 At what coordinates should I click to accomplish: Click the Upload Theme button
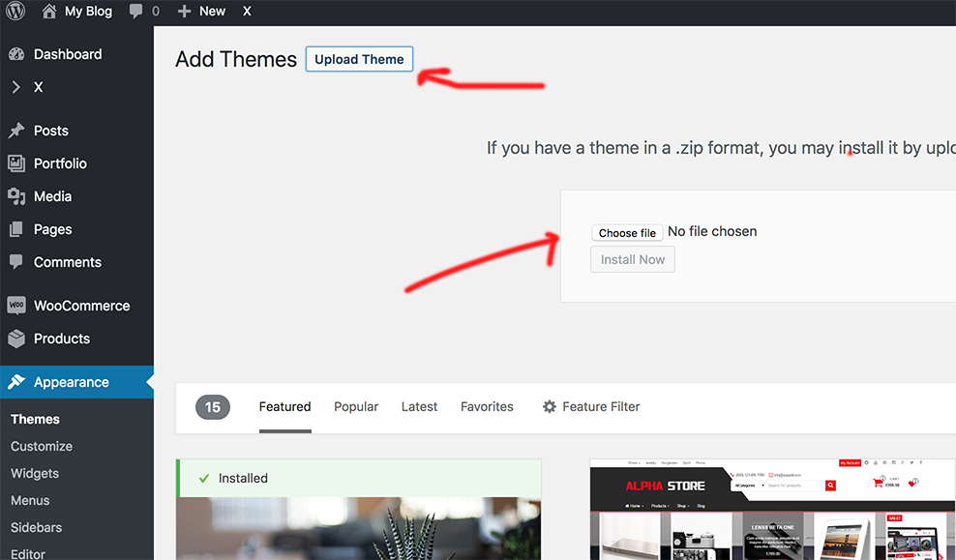[x=359, y=59]
